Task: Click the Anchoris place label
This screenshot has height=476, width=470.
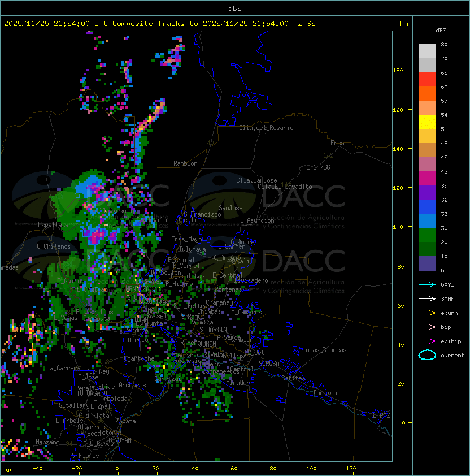Action: (132, 385)
